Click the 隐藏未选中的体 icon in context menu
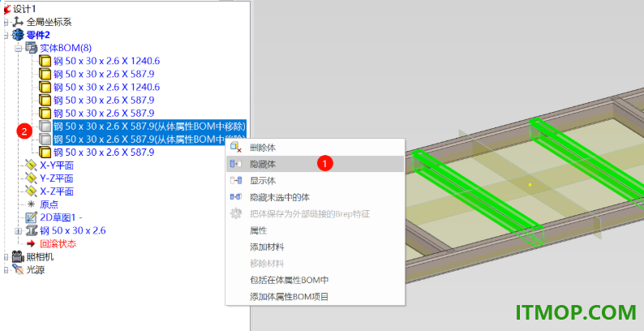The height and width of the screenshot is (331, 644). (x=236, y=197)
